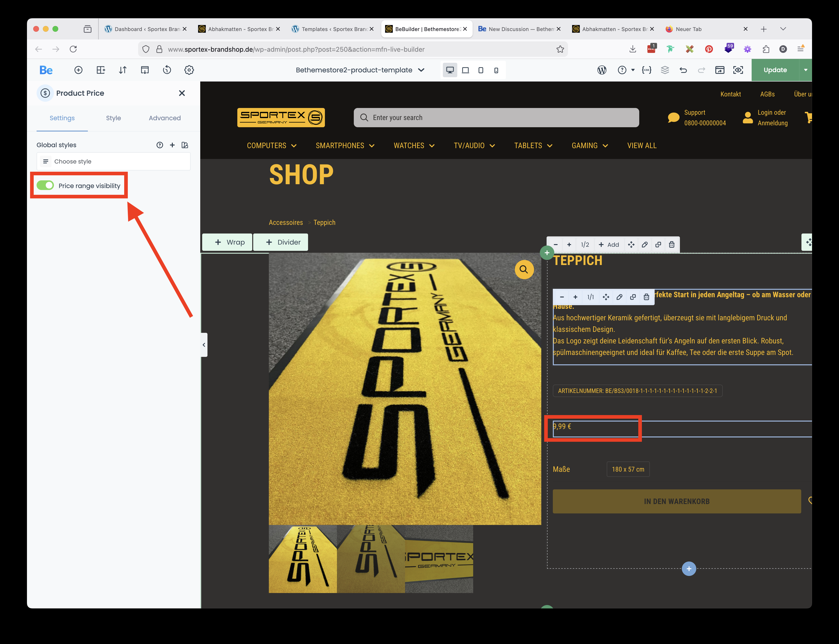Viewport: 839px width, 644px height.
Task: Click the product image zoom magnifier
Action: [524, 270]
